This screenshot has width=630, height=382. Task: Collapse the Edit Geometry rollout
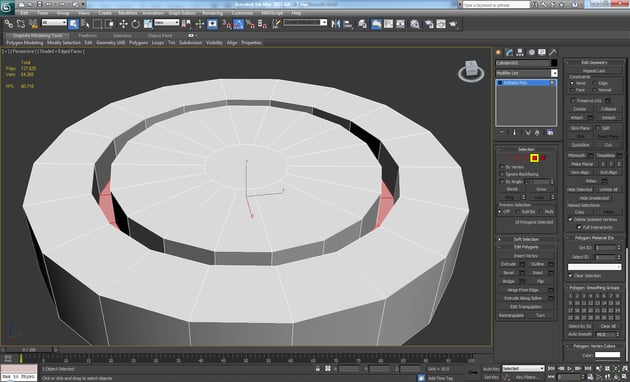click(x=594, y=63)
